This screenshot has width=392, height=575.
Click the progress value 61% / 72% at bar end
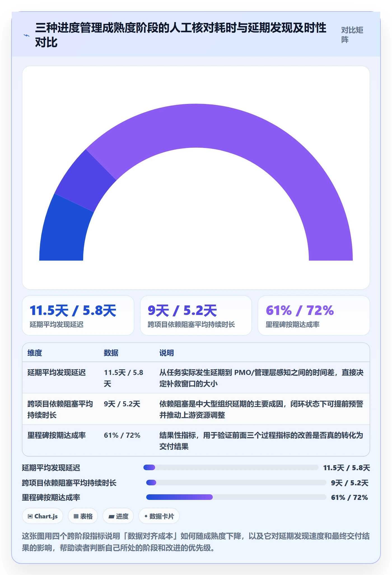[x=349, y=497]
